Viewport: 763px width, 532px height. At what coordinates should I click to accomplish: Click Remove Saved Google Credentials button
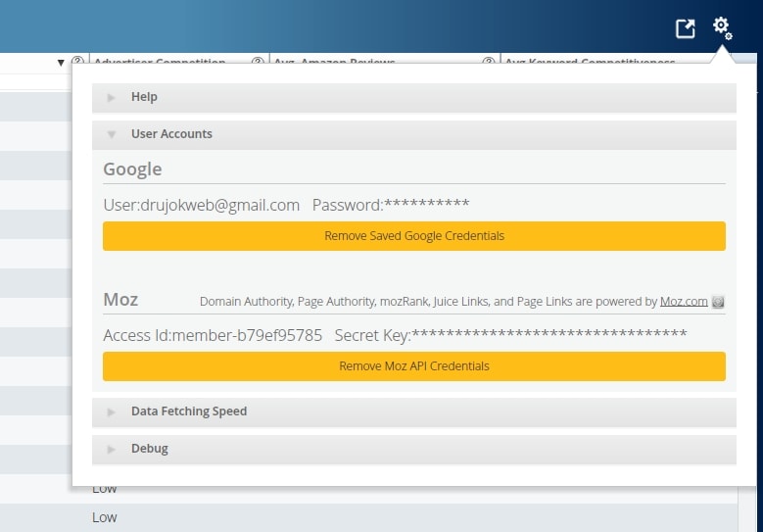(x=414, y=236)
